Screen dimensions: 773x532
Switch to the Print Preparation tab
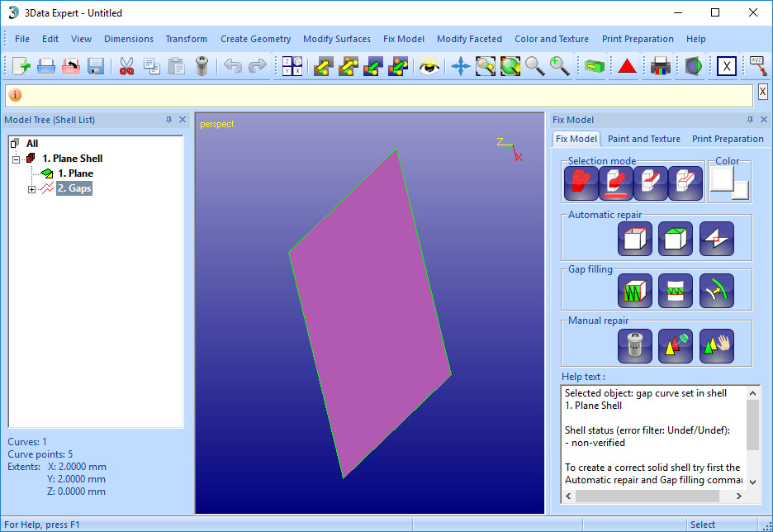(x=728, y=139)
